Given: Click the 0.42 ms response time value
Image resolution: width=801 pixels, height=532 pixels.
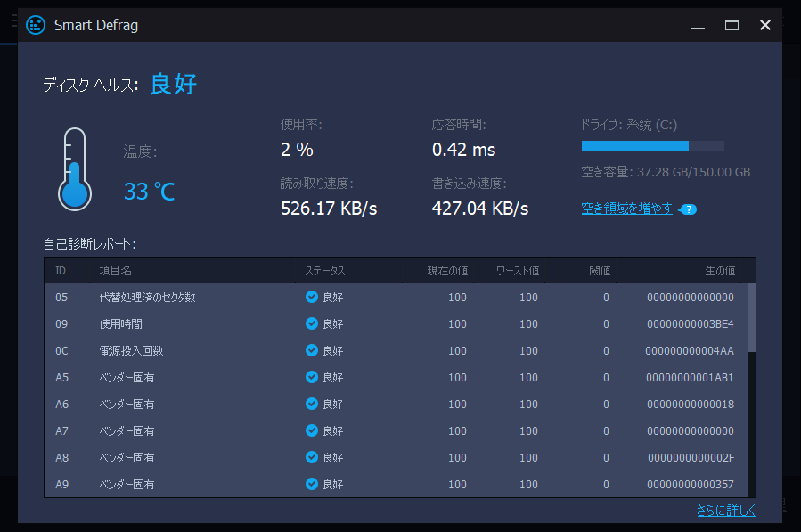Looking at the screenshot, I should (464, 150).
